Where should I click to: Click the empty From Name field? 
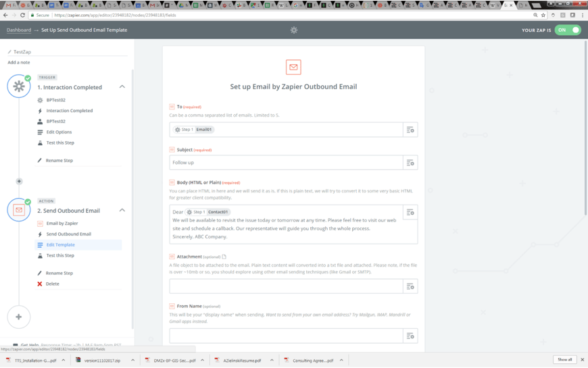[286, 336]
